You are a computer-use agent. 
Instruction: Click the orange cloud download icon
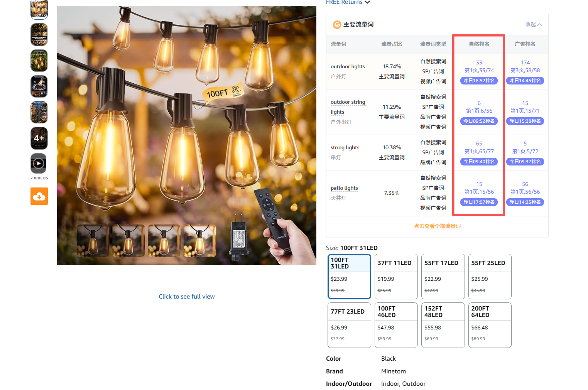(x=39, y=196)
